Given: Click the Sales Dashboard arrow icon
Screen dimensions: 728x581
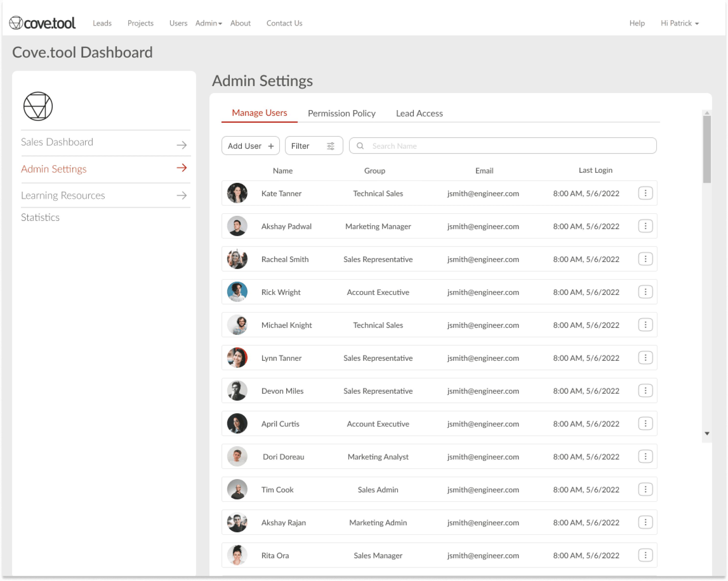Looking at the screenshot, I should pyautogui.click(x=182, y=145).
